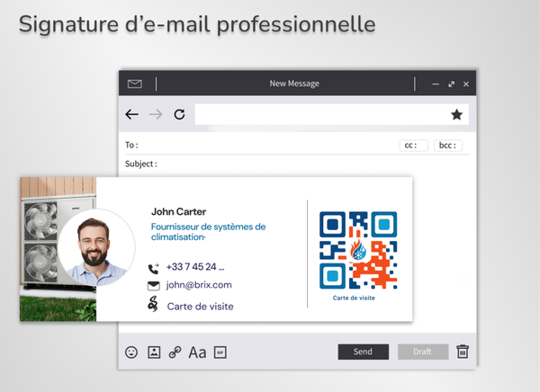This screenshot has height=392, width=540.
Task: Send the message
Action: 364,352
